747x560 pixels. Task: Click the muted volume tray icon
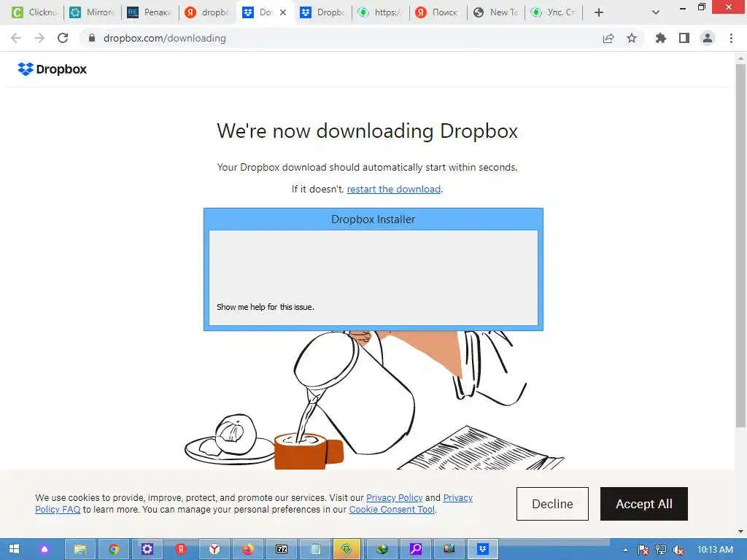click(x=678, y=550)
